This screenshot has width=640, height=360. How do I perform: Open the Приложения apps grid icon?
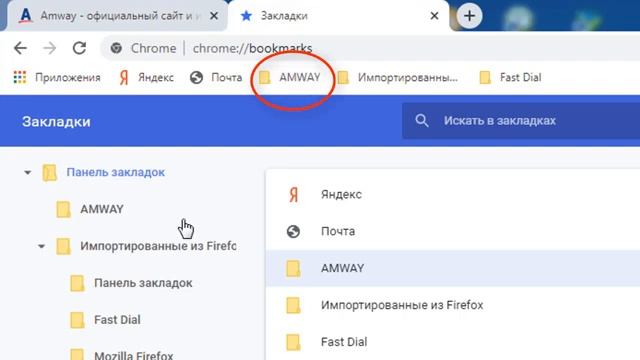pos(20,77)
